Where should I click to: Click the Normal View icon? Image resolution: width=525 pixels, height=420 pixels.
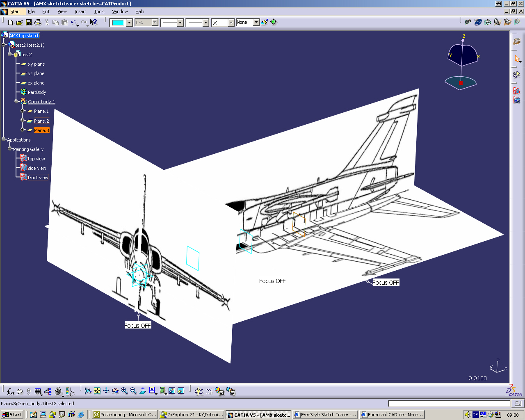click(x=143, y=391)
